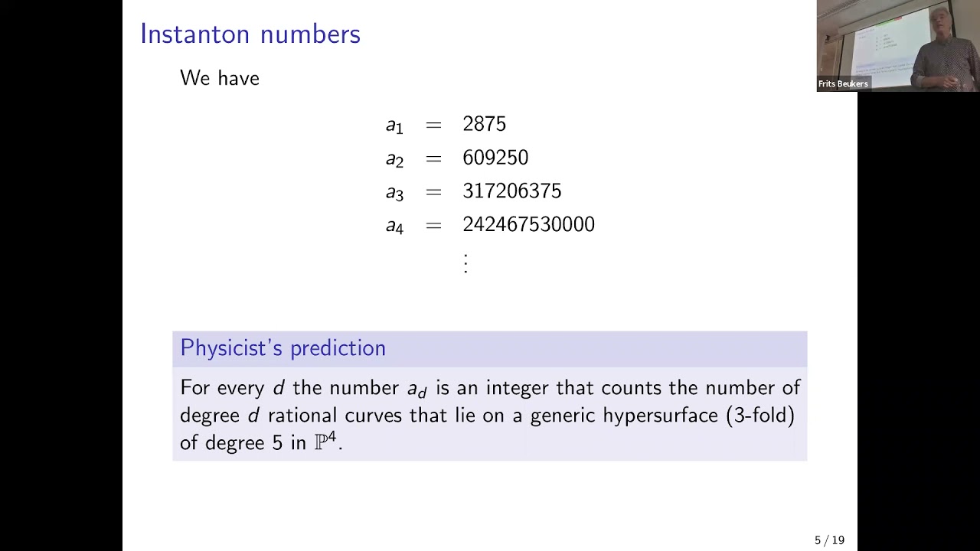Click the "Physicist's prediction" block heading
980x551 pixels.
pyautogui.click(x=283, y=348)
